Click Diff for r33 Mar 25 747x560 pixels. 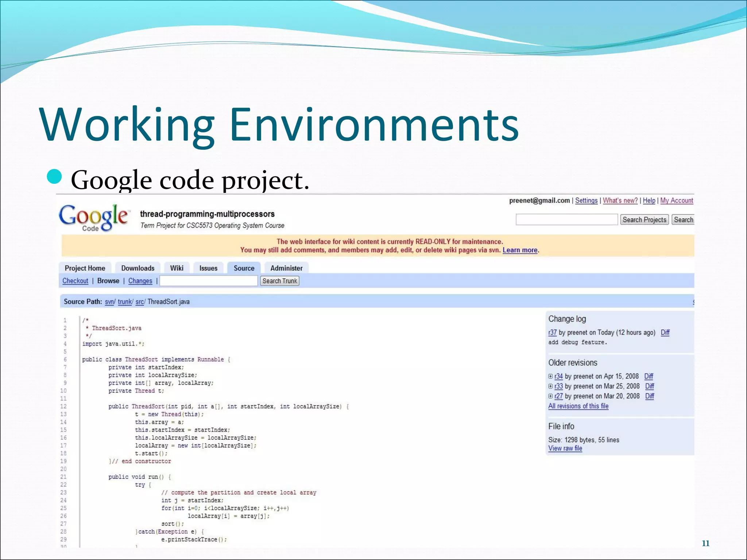pyautogui.click(x=650, y=386)
